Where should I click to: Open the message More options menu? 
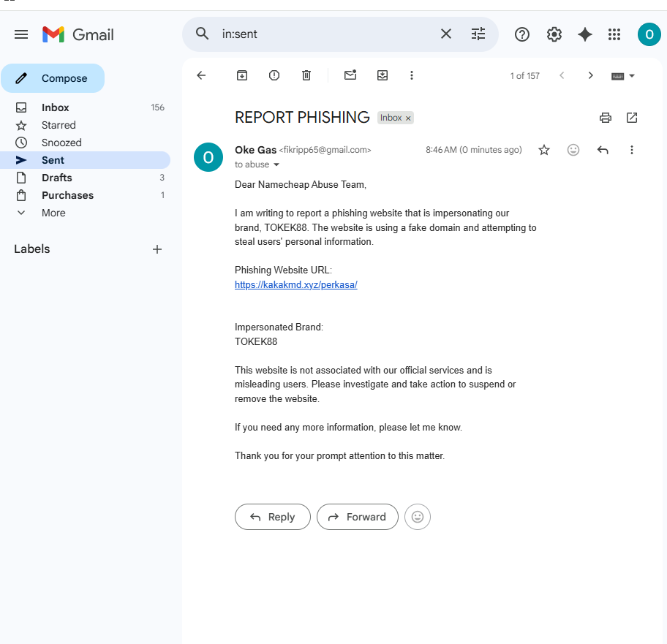coord(632,150)
